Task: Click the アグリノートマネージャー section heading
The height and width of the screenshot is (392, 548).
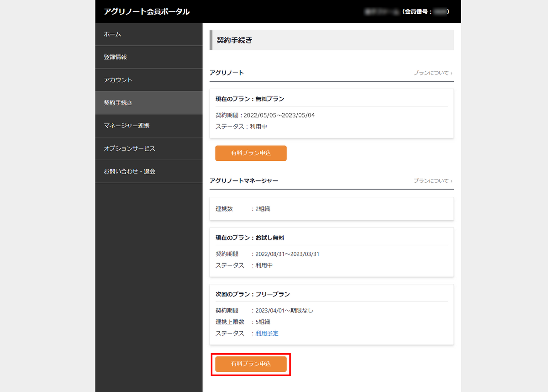Action: (x=244, y=181)
